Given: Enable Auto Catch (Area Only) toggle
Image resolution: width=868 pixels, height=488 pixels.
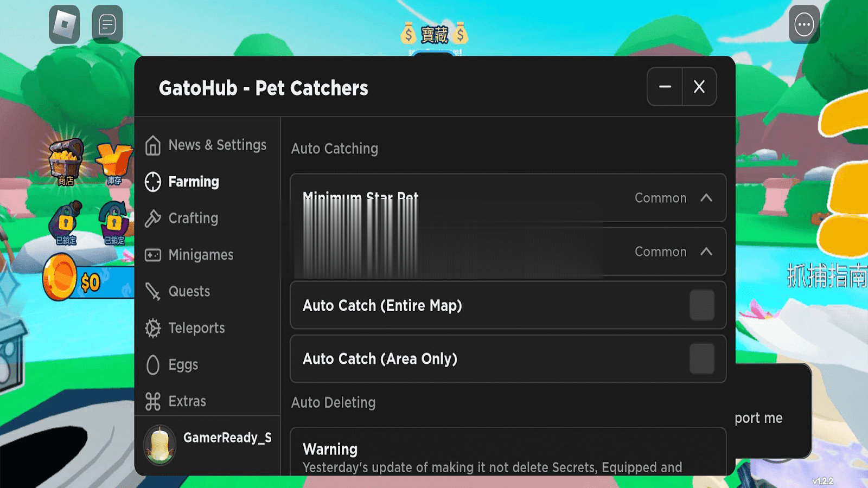Looking at the screenshot, I should (701, 359).
